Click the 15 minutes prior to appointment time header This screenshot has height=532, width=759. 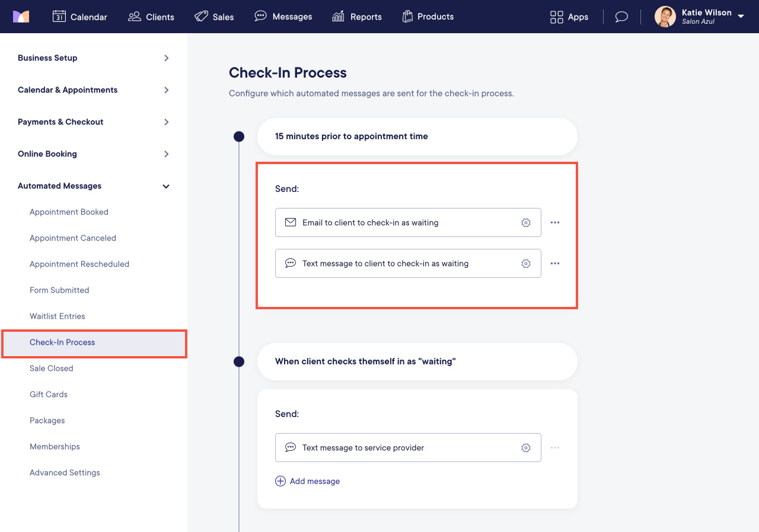coord(417,136)
